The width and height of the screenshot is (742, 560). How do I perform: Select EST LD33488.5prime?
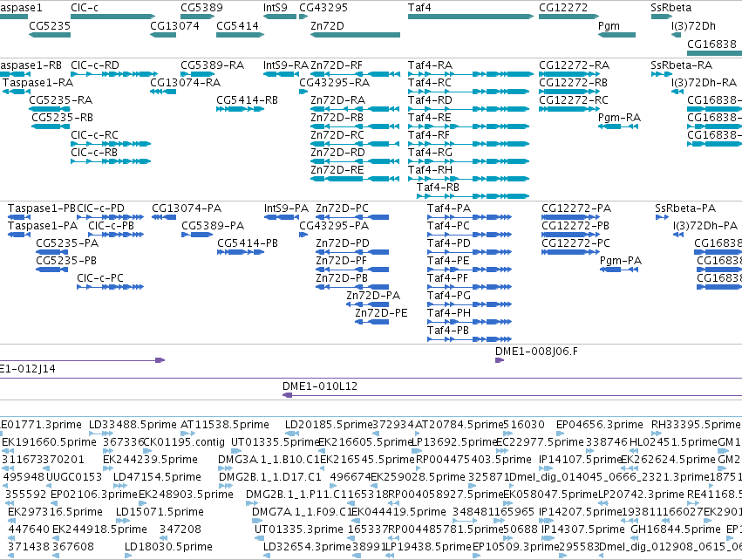[x=101, y=434]
